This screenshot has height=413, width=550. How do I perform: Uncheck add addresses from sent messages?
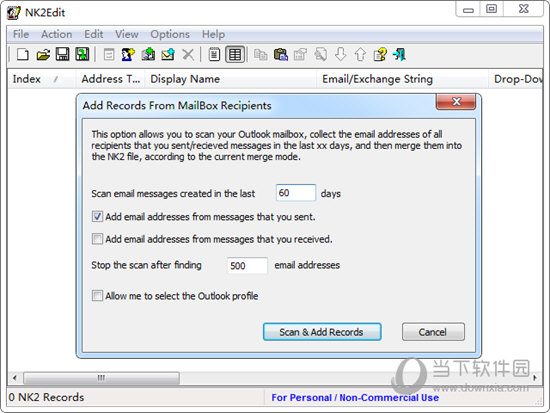[97, 217]
